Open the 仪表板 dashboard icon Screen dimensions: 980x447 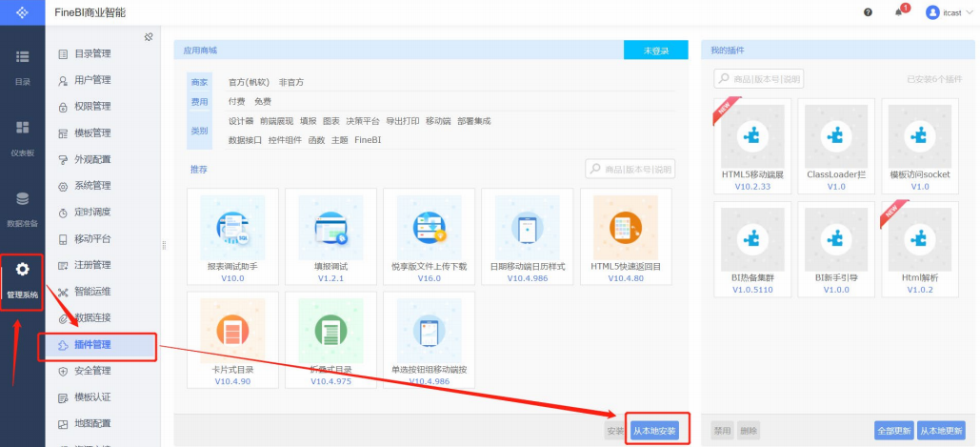tap(23, 128)
